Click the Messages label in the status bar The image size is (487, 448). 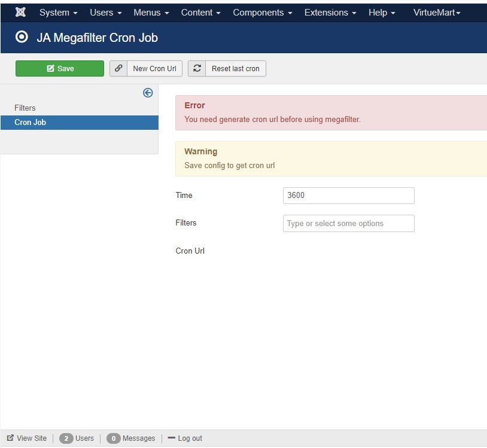(139, 438)
